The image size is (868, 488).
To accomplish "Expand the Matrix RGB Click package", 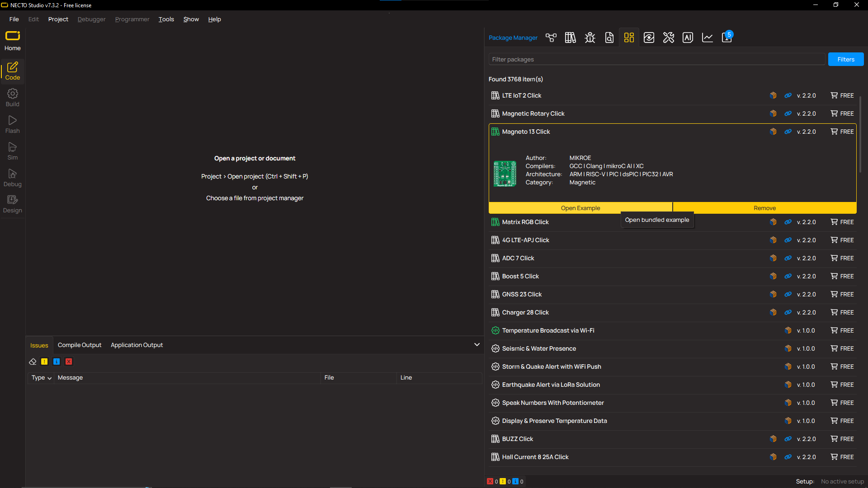I will click(525, 222).
